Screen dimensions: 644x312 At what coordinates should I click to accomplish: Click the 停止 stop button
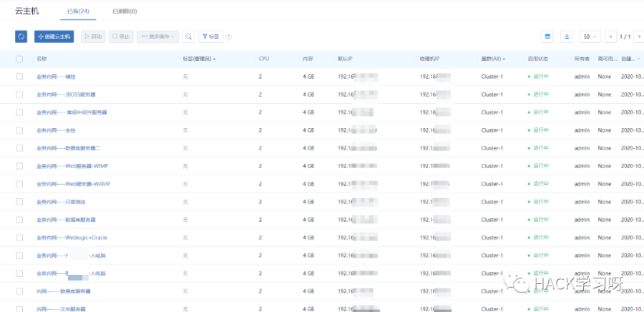coord(121,36)
